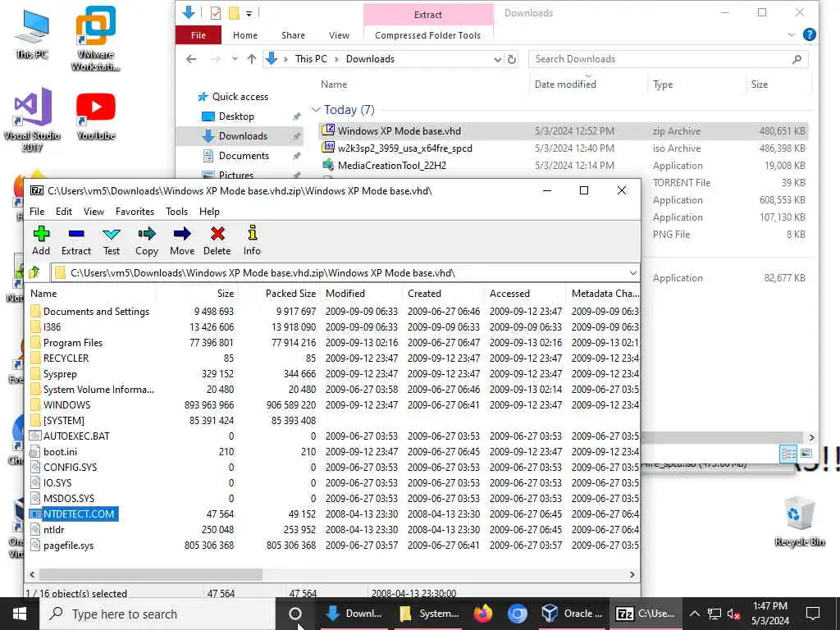Click the network tray icon
The image size is (840, 630).
click(x=714, y=614)
